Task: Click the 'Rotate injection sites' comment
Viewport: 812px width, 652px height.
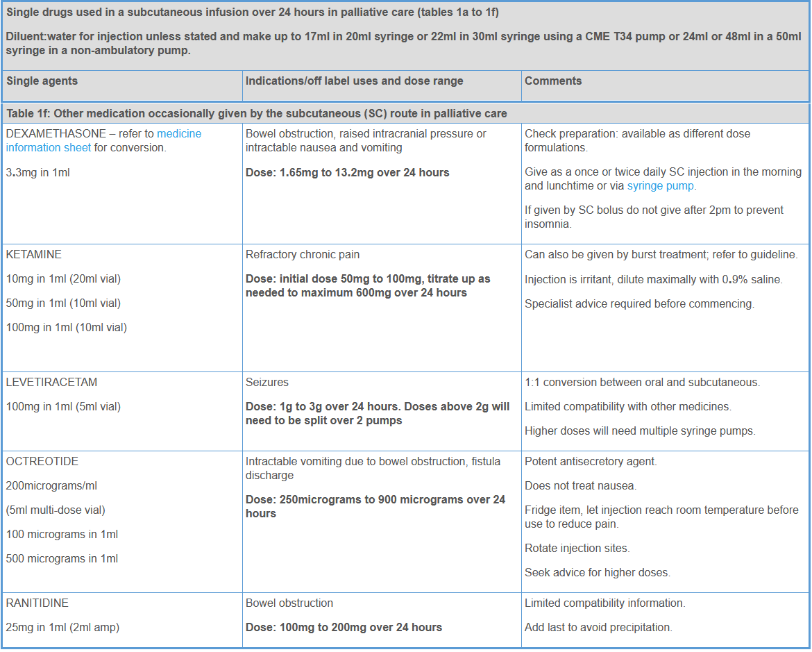Action: [x=577, y=549]
